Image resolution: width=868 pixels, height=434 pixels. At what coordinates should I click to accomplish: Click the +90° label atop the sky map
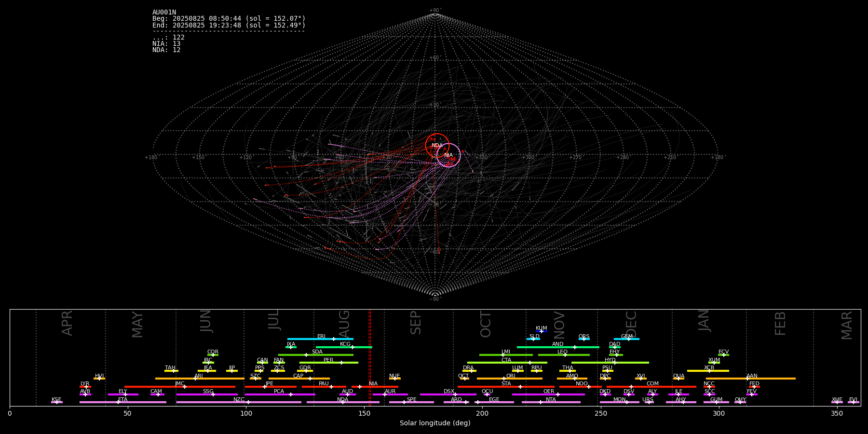[435, 11]
